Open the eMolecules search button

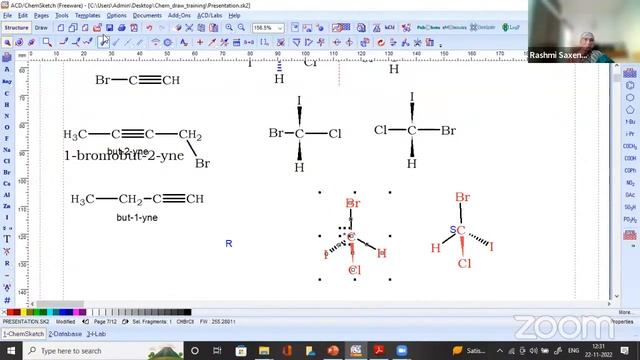coord(454,28)
